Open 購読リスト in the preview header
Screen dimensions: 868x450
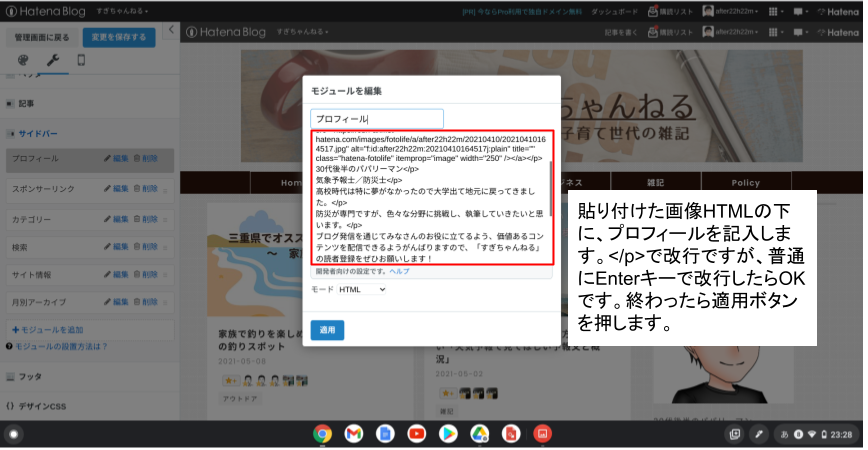pos(670,33)
